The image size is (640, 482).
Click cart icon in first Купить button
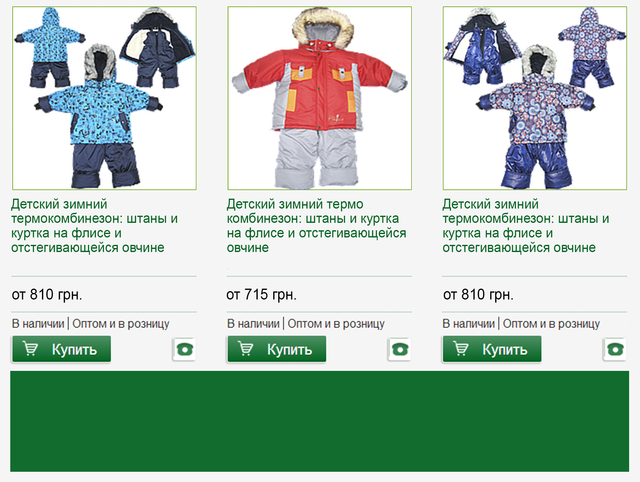click(x=31, y=349)
